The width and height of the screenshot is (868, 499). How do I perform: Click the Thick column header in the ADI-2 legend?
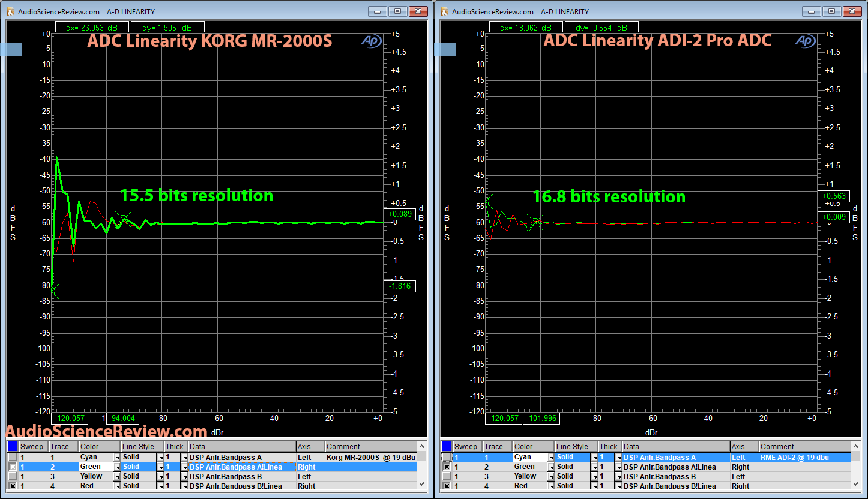pos(610,447)
